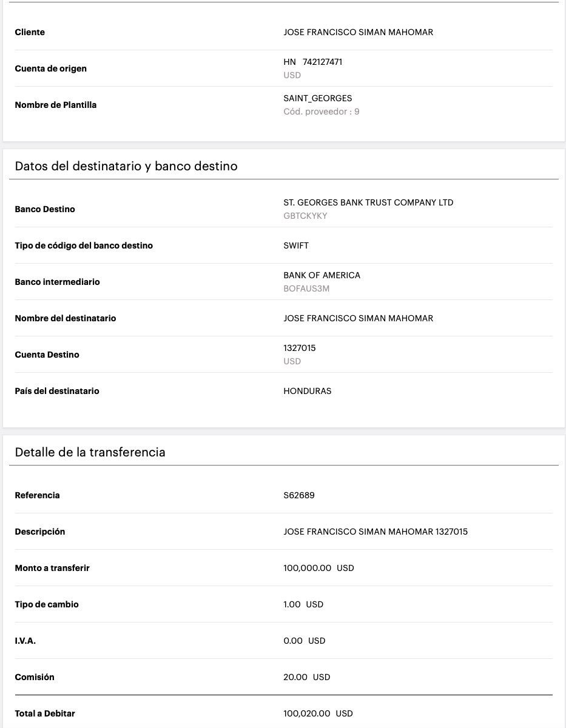Click the 100,000.00 USD transfer amount

click(x=318, y=568)
